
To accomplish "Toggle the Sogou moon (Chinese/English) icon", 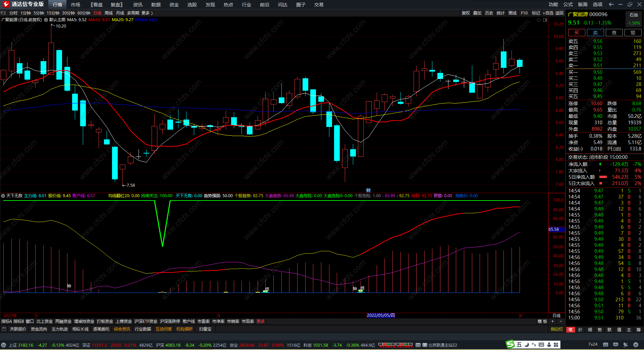I will point(527,345).
